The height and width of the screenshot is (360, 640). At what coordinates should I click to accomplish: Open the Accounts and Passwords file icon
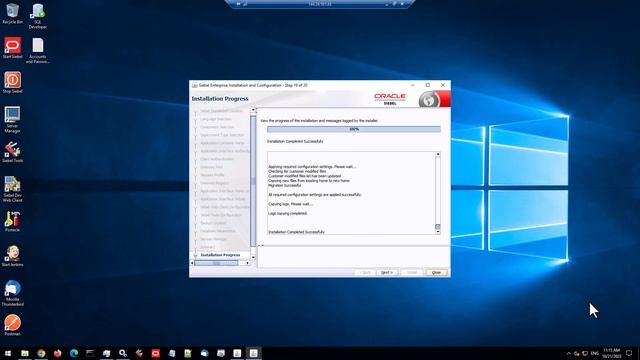click(x=38, y=51)
